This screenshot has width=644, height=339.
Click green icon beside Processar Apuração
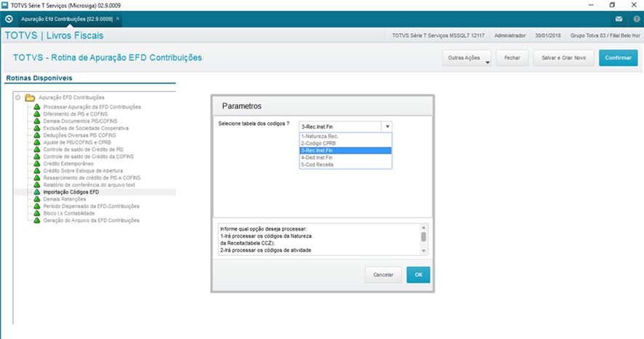[37, 107]
